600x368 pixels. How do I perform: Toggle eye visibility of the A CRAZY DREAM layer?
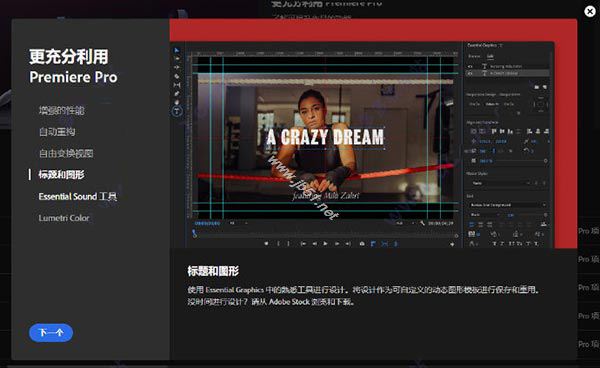coord(470,73)
